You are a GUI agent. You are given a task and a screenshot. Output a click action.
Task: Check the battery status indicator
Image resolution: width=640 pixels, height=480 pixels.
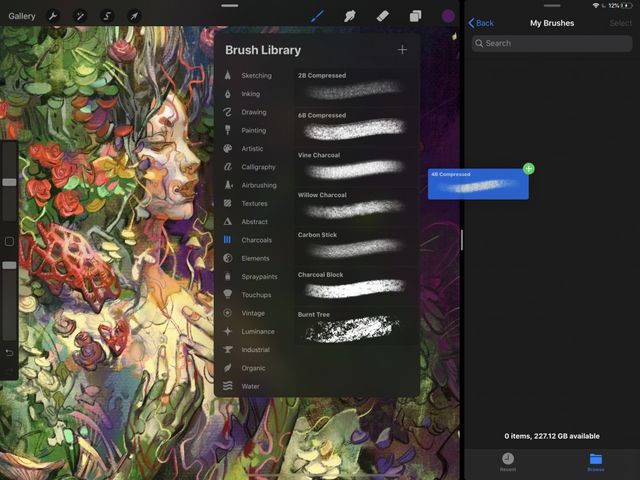click(626, 6)
